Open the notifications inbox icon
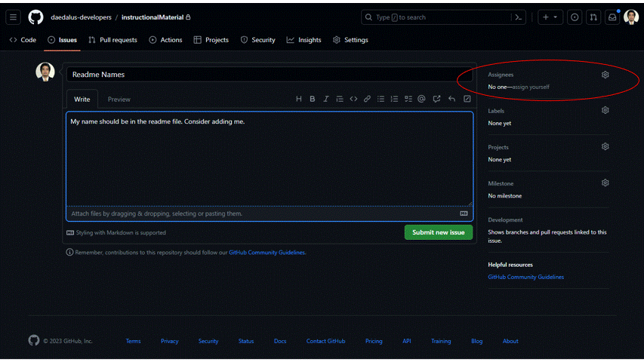 pos(612,17)
